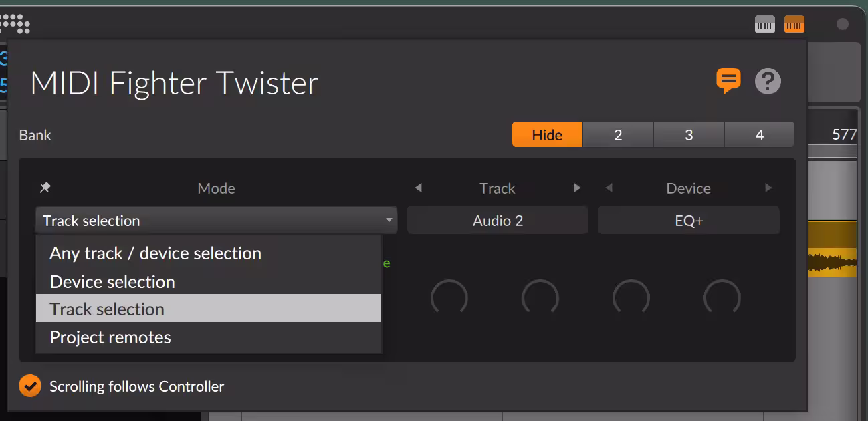Click the 577 timeline ruler value
This screenshot has width=868, height=421.
844,134
